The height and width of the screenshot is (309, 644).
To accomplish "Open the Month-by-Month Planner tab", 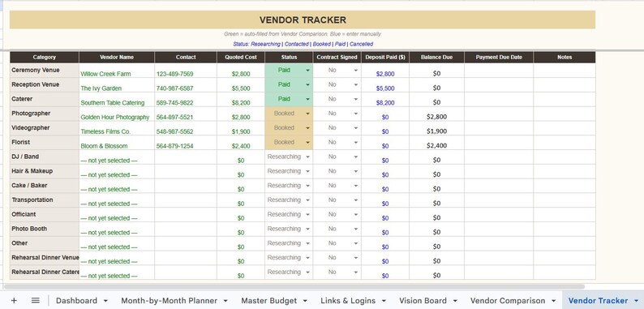I will pos(169,301).
